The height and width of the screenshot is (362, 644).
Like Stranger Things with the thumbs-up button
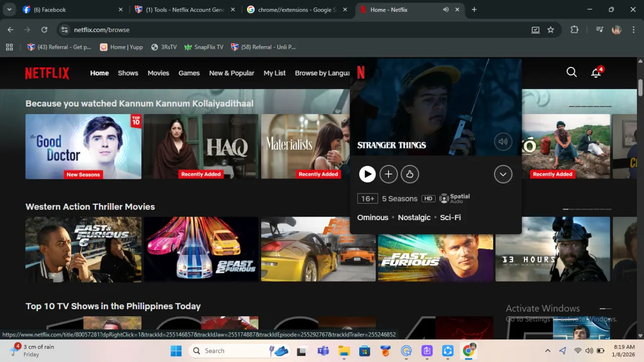(410, 174)
